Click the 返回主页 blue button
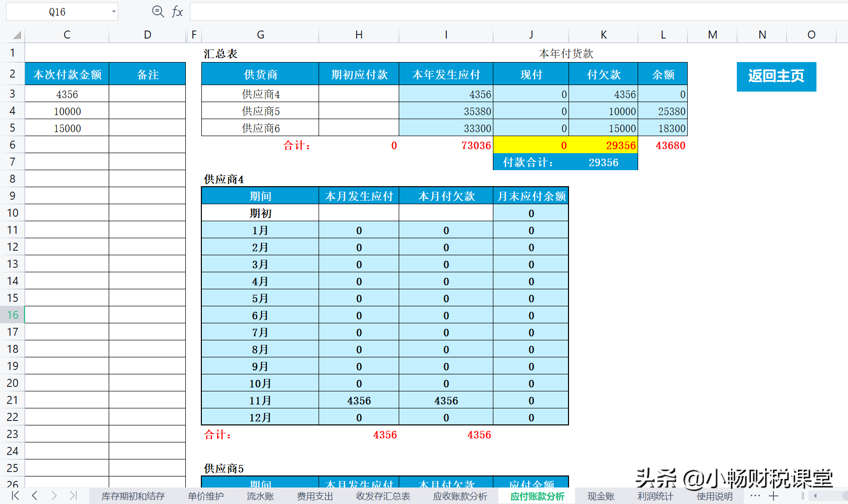This screenshot has height=504, width=848. [776, 77]
